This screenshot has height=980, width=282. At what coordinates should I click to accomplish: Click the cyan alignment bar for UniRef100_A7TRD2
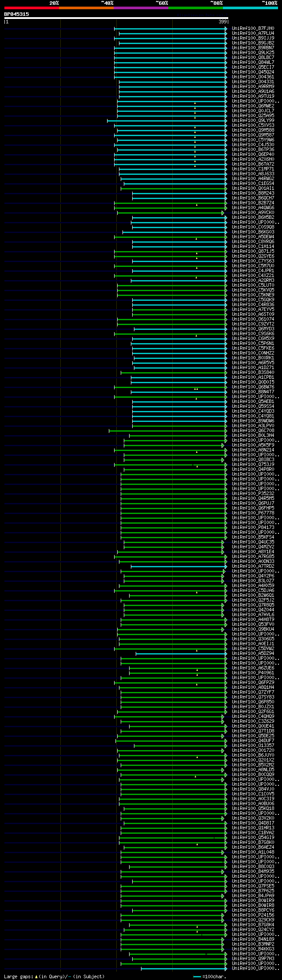[178, 566]
